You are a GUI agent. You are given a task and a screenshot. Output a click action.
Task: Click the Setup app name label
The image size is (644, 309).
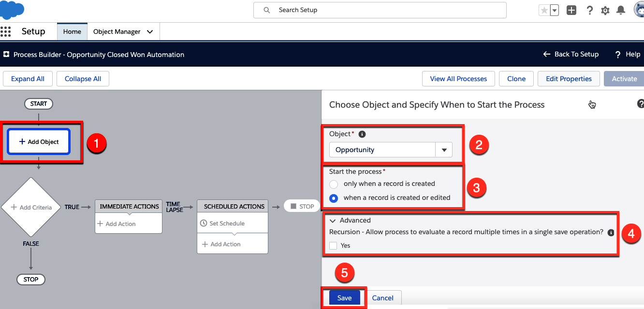33,31
